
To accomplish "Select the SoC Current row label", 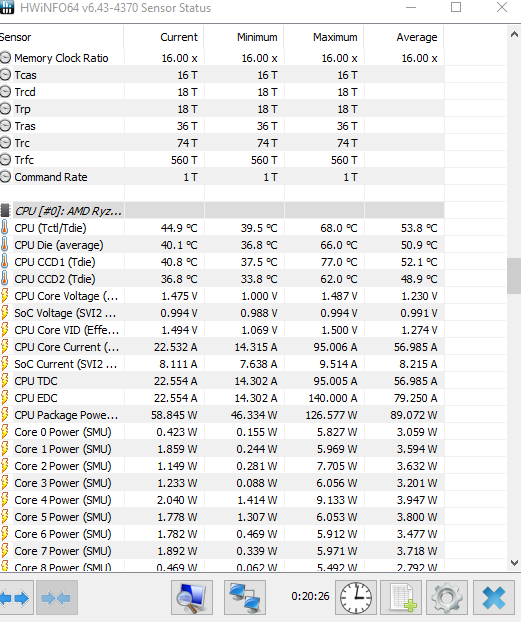I will point(66,364).
